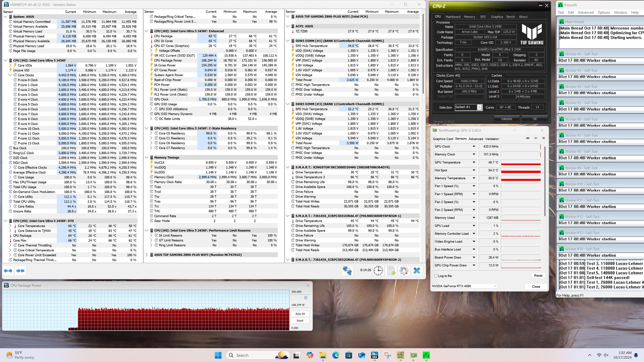Click the blue color swatch in graph panel
Screen dimensions: 644x362
[306, 298]
